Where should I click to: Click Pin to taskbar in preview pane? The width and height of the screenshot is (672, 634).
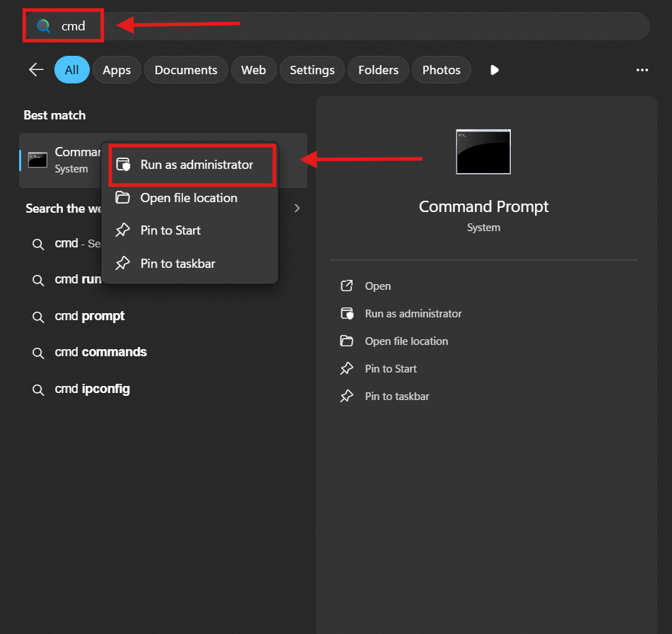[397, 397]
